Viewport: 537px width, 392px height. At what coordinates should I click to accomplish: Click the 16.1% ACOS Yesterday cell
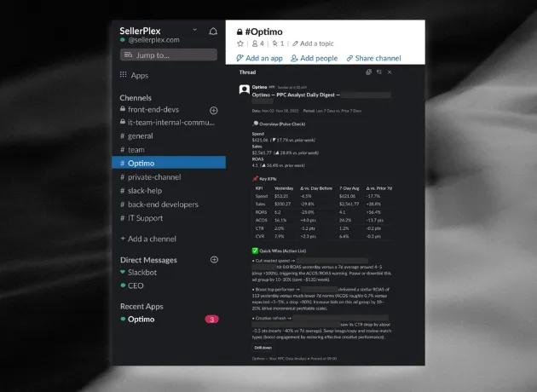coord(280,220)
